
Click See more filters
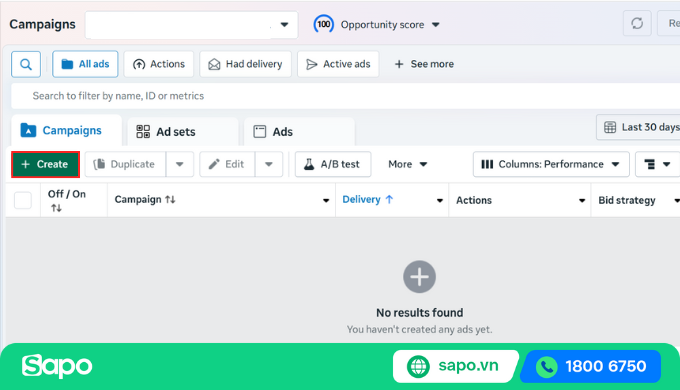click(x=424, y=64)
